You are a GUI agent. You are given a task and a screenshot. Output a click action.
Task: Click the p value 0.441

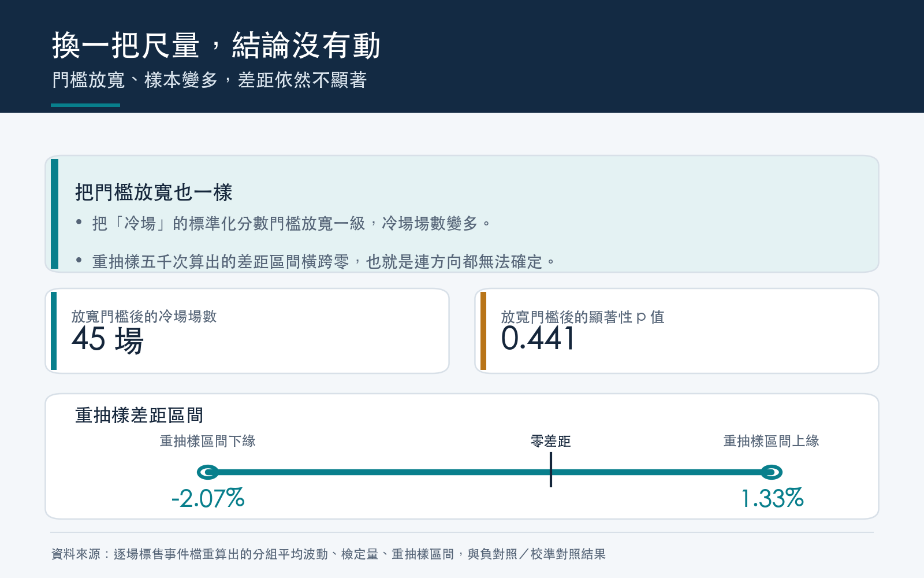tap(538, 339)
